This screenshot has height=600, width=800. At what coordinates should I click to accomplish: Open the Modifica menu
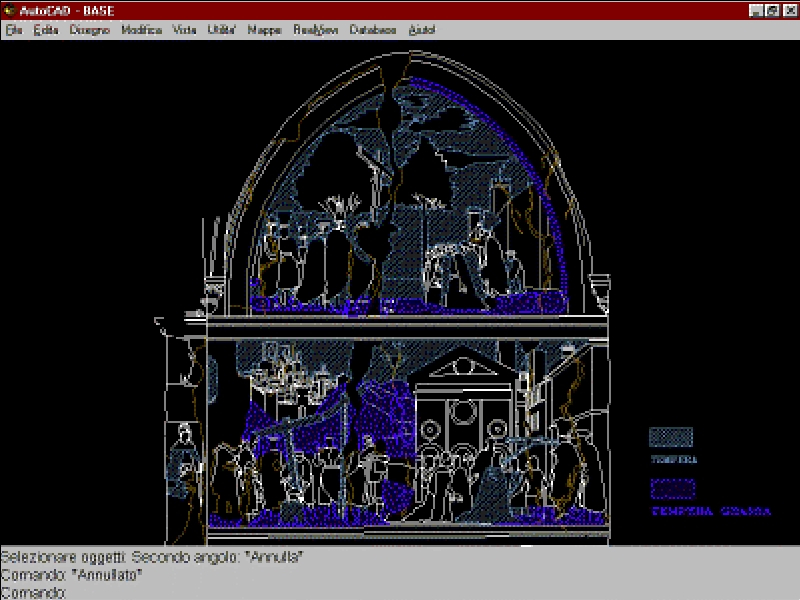pyautogui.click(x=142, y=30)
